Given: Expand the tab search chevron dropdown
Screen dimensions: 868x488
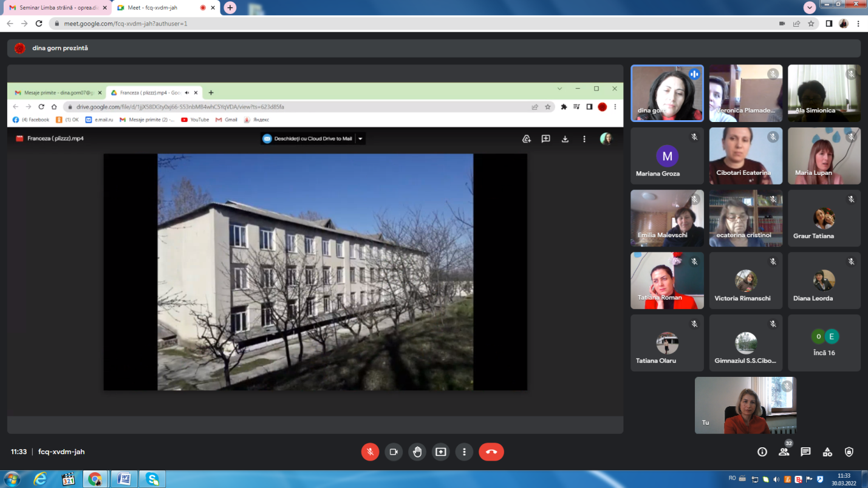Looking at the screenshot, I should click(809, 7).
